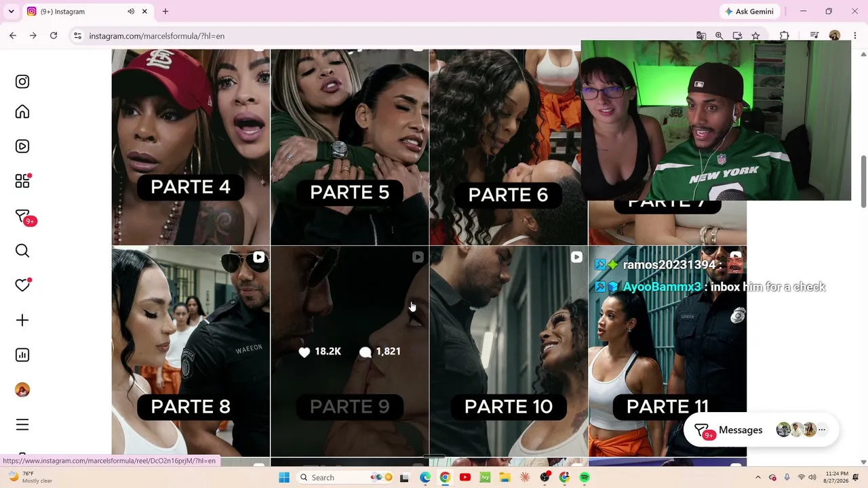Open the zoom magnifier in the address bar
Image resolution: width=868 pixels, height=488 pixels.
(x=719, y=36)
